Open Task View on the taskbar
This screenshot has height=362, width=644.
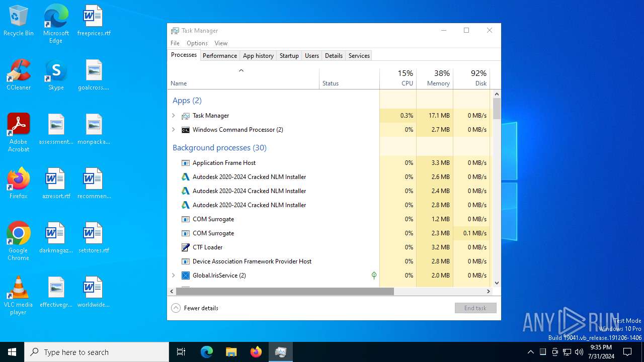(x=181, y=352)
